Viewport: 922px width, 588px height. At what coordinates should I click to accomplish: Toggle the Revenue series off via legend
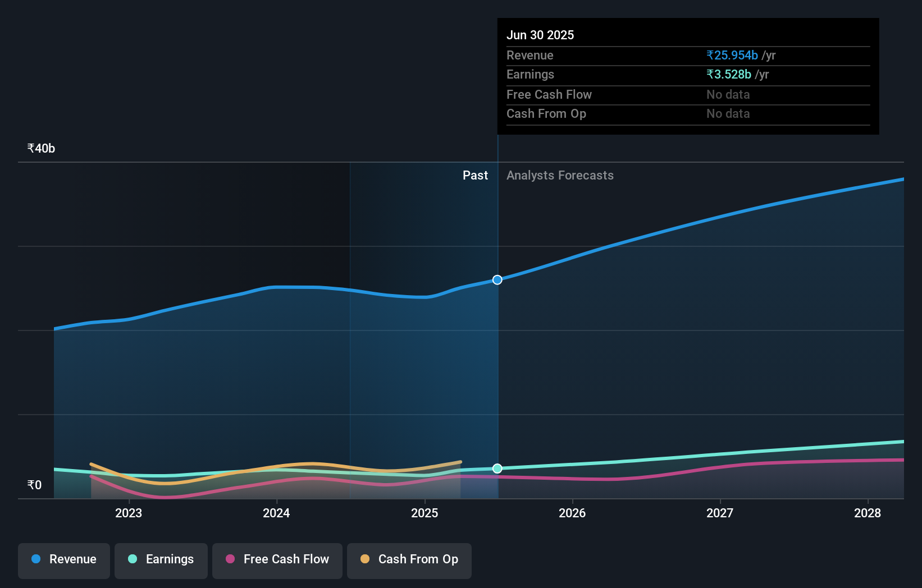pyautogui.click(x=63, y=561)
